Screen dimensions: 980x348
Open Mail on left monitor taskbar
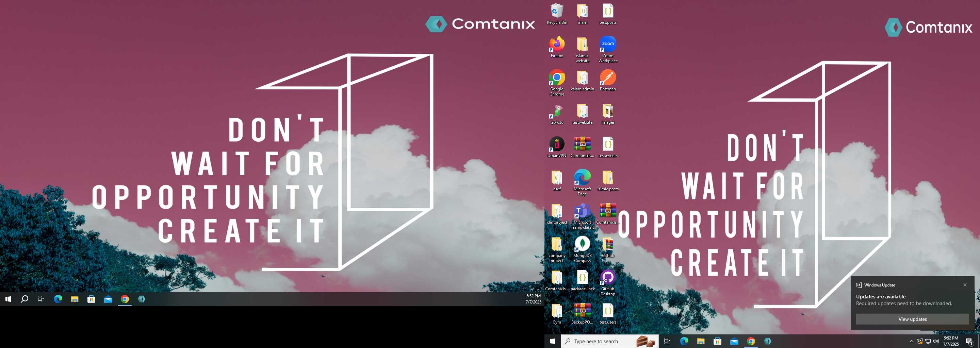108,299
